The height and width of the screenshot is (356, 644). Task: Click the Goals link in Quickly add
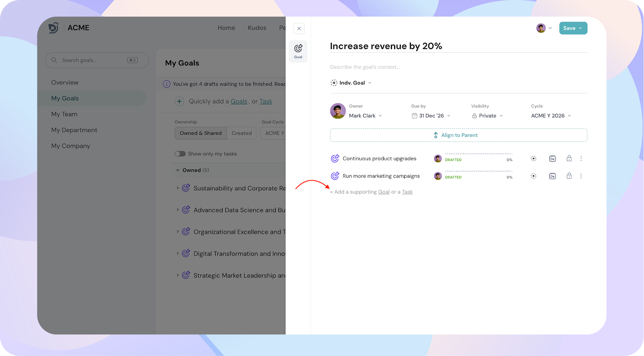tap(239, 101)
